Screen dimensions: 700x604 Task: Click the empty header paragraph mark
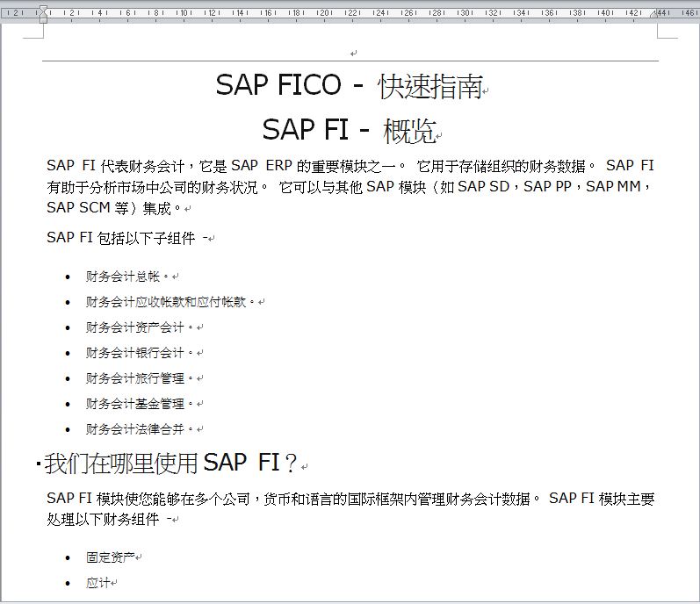[354, 54]
